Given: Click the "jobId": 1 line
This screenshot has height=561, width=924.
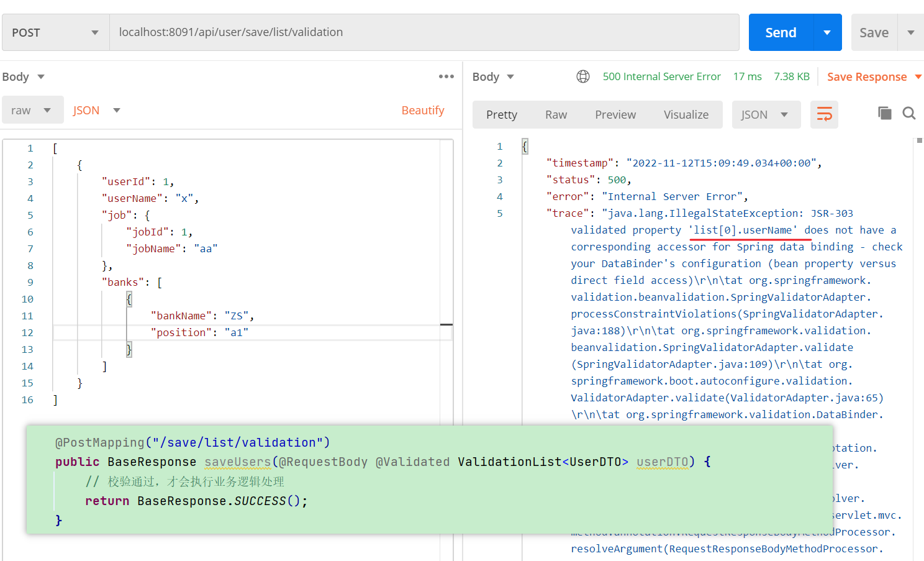Looking at the screenshot, I should pyautogui.click(x=159, y=232).
